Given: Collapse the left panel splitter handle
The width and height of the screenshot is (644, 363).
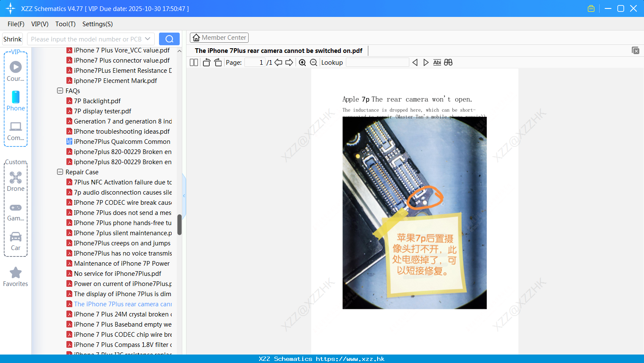Looking at the screenshot, I should pyautogui.click(x=184, y=196).
